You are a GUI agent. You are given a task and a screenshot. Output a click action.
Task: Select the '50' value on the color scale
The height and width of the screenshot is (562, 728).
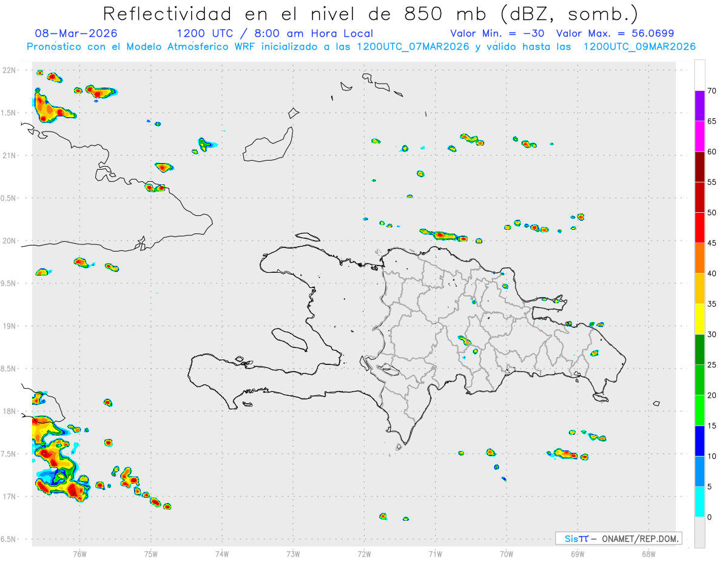[x=712, y=213]
